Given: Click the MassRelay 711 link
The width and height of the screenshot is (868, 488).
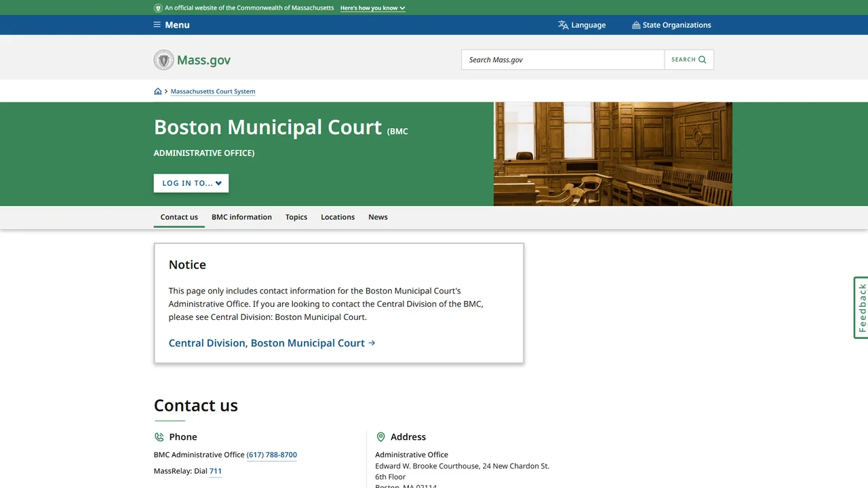Looking at the screenshot, I should point(216,471).
